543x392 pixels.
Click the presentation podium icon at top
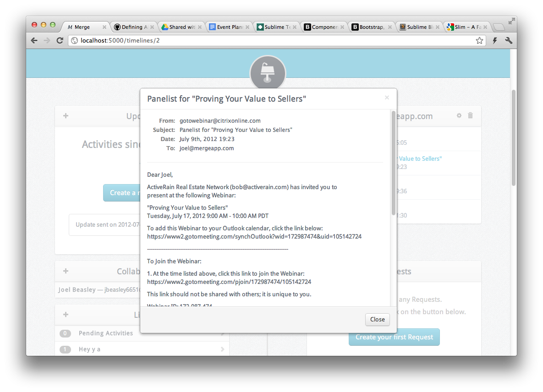[268, 73]
